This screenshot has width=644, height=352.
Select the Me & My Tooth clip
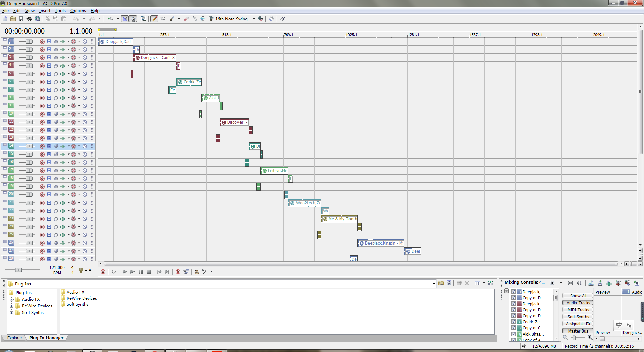[x=339, y=219]
